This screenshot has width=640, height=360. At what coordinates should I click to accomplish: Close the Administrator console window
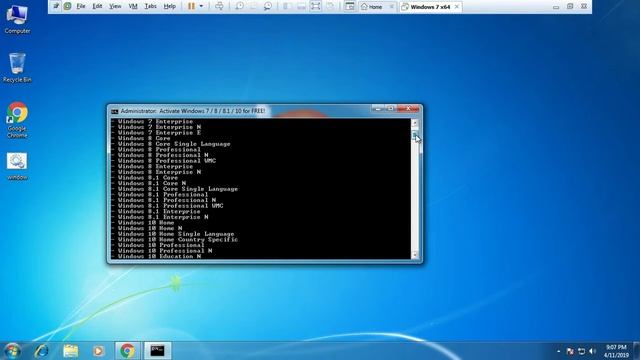tap(408, 109)
